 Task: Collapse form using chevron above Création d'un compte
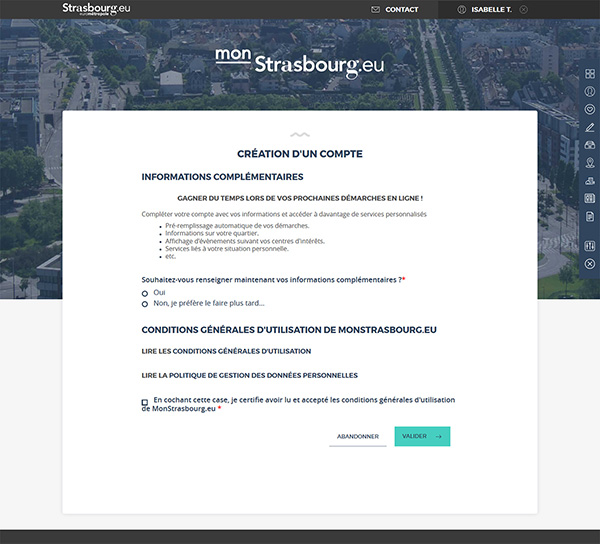(x=300, y=135)
